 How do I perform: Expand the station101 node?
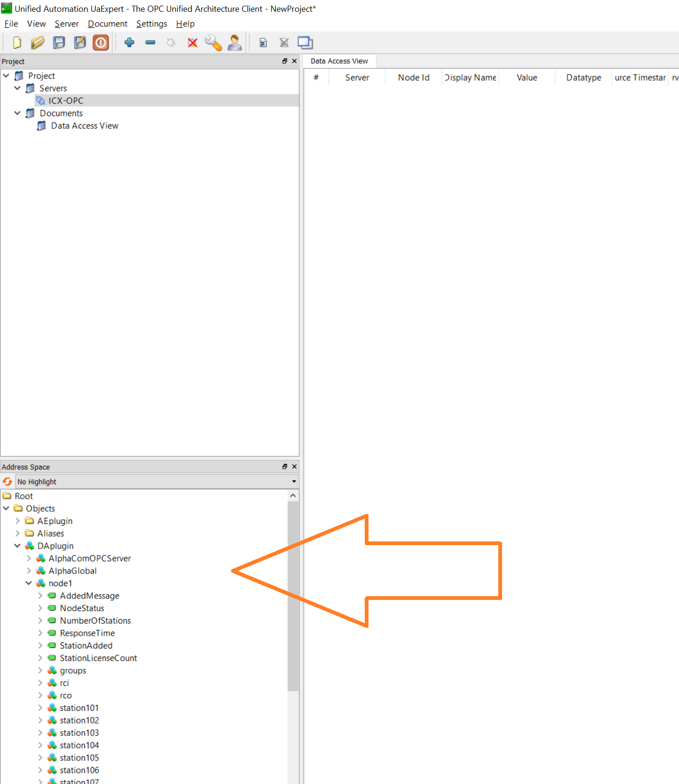coord(40,708)
